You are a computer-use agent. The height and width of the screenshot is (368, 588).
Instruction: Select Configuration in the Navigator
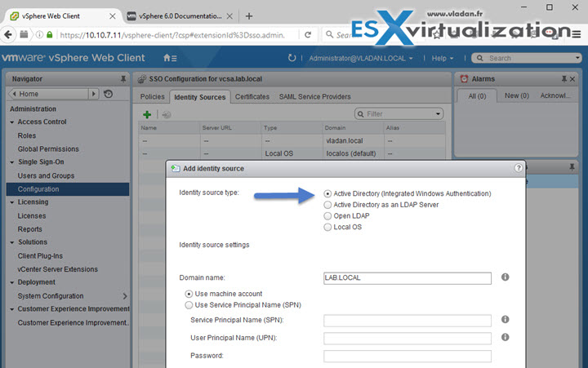coord(68,189)
